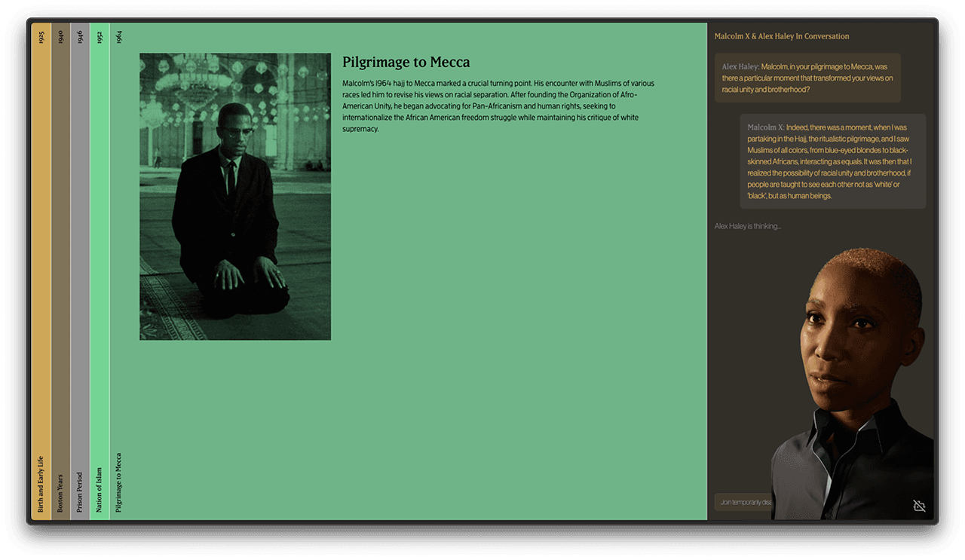Click the 1964 year marker
The image size is (965, 560).
(x=119, y=37)
